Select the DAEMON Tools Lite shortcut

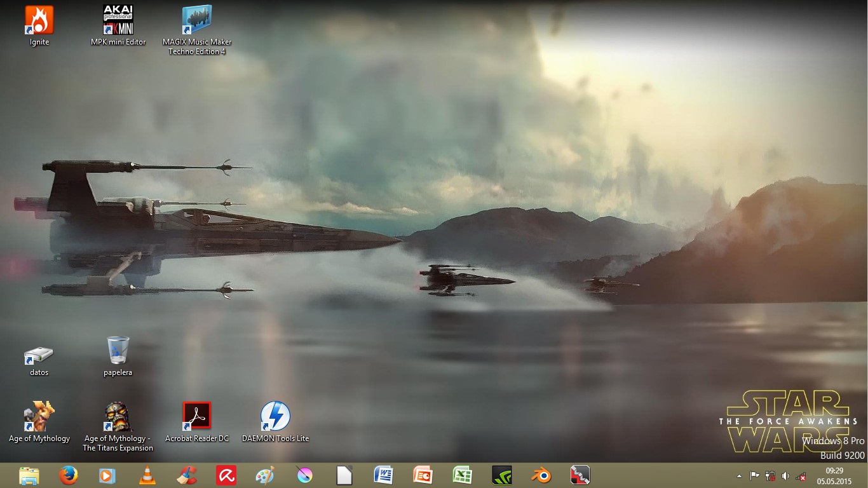click(x=276, y=417)
